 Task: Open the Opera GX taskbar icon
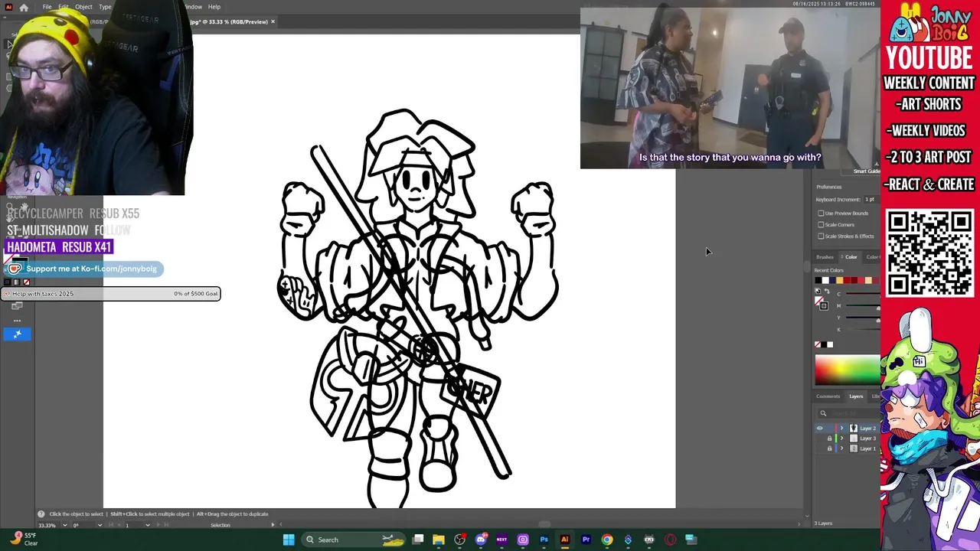tap(670, 540)
